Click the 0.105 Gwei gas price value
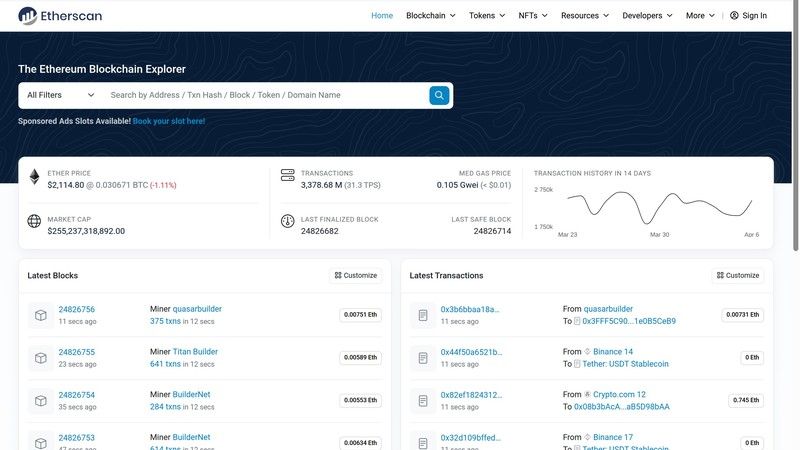The height and width of the screenshot is (450, 800). (457, 185)
